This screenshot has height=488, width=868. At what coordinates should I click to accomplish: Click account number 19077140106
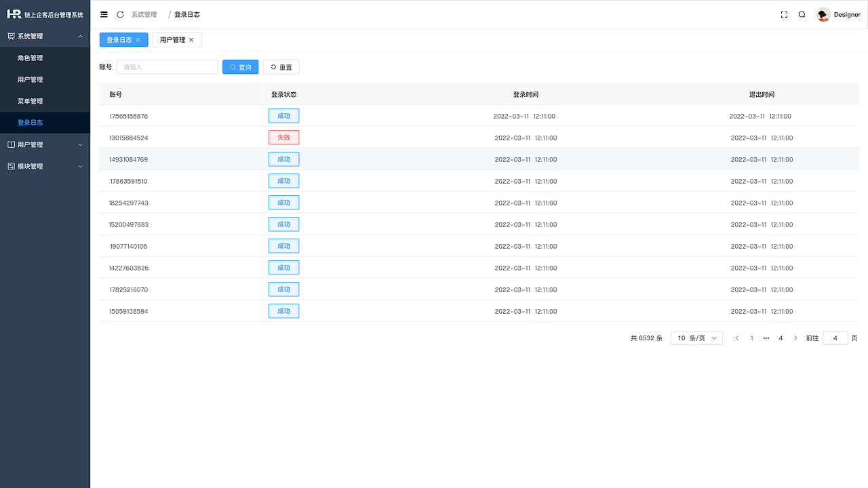[x=128, y=246]
